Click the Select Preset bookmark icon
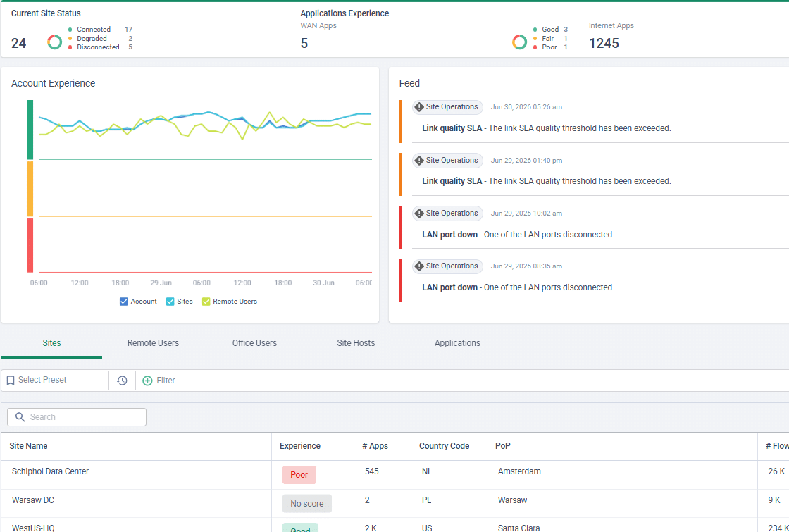Image resolution: width=789 pixels, height=532 pixels. pos(11,381)
